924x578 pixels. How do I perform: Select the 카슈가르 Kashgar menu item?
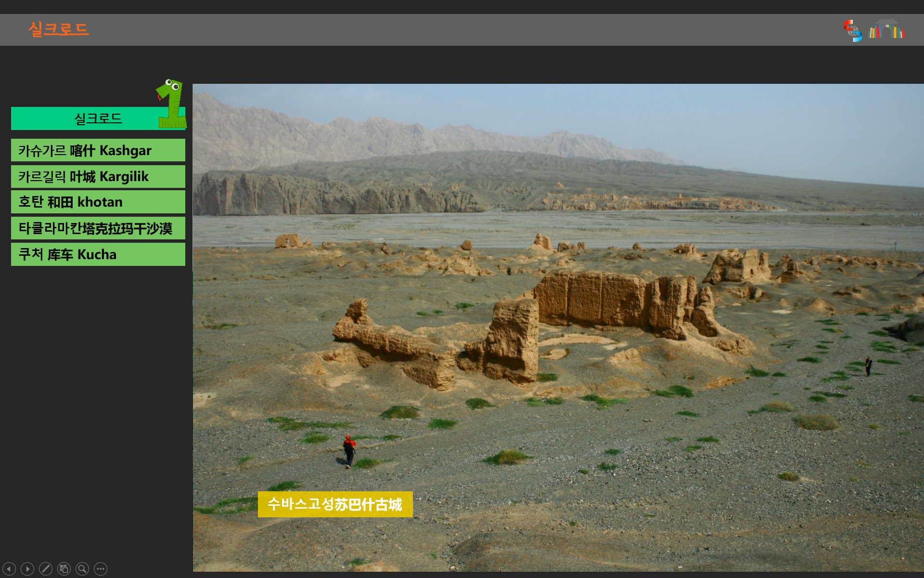(x=98, y=150)
